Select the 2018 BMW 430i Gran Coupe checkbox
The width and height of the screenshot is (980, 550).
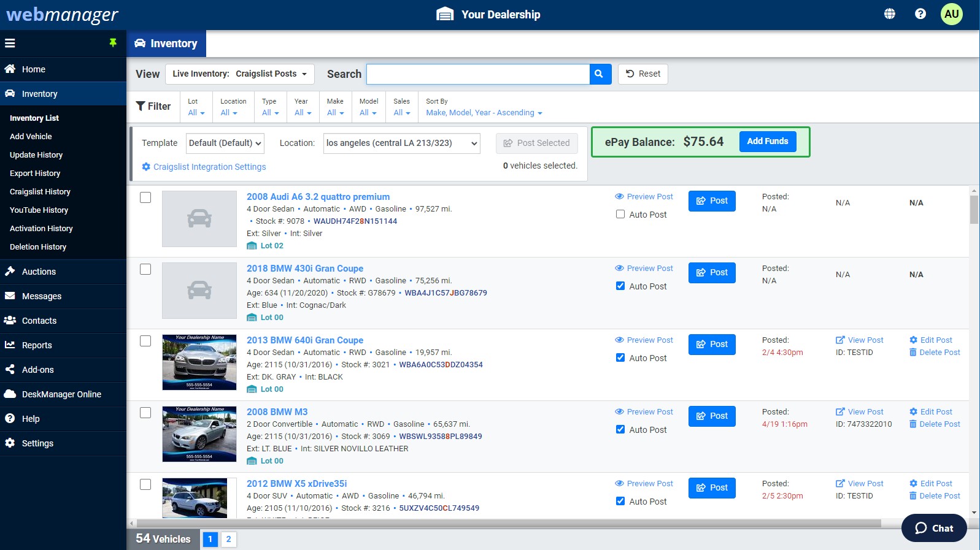point(145,269)
